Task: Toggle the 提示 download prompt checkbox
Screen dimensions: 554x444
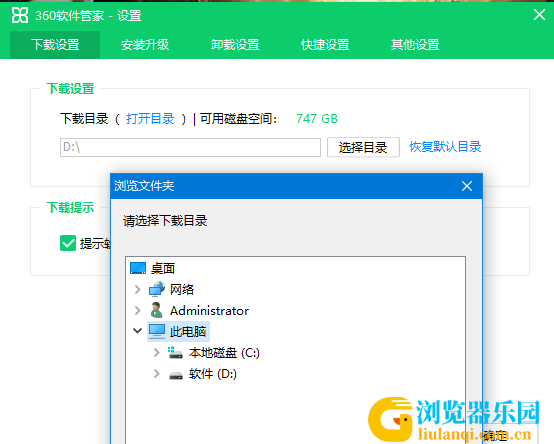Action: pos(68,243)
